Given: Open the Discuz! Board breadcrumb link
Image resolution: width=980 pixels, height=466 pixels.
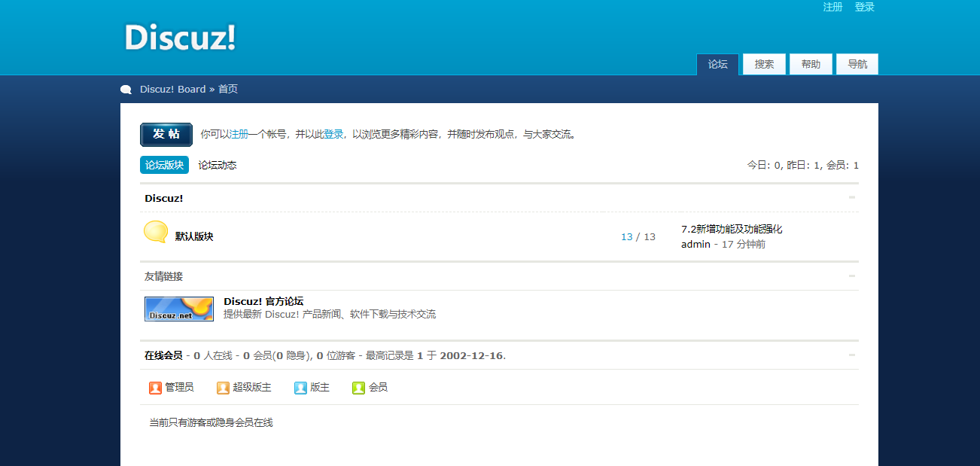Looking at the screenshot, I should coord(172,89).
